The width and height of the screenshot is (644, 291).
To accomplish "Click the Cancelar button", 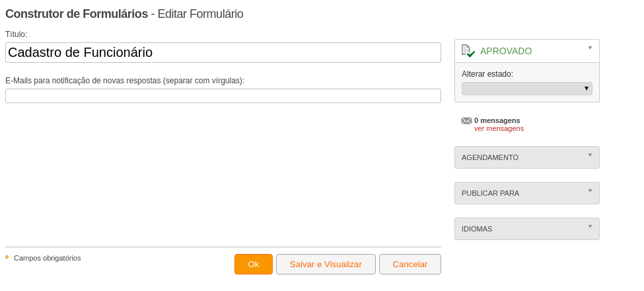I will click(x=410, y=265).
